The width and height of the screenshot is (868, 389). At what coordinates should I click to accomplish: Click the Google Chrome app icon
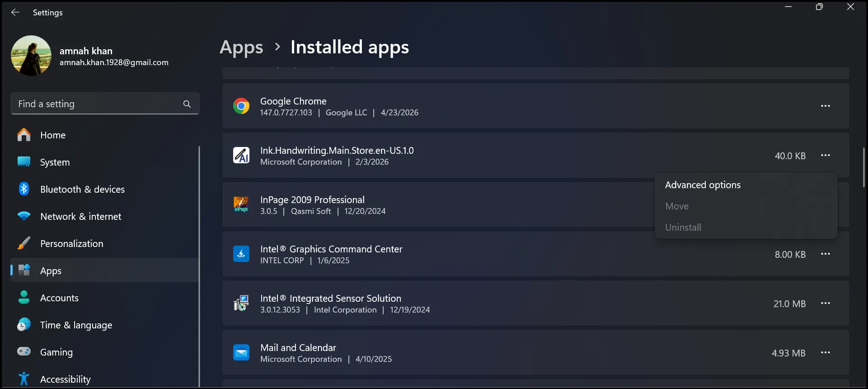[241, 106]
